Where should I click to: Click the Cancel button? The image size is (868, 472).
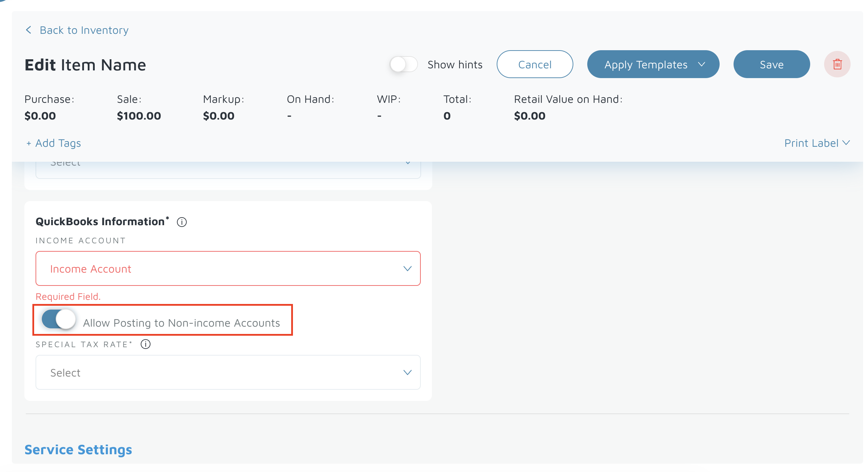[535, 64]
